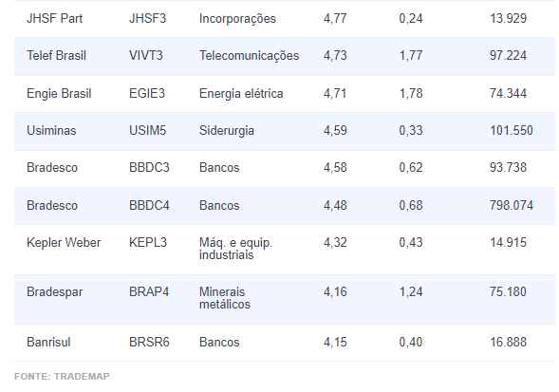Select the Energia elétrica sector text

241,93
